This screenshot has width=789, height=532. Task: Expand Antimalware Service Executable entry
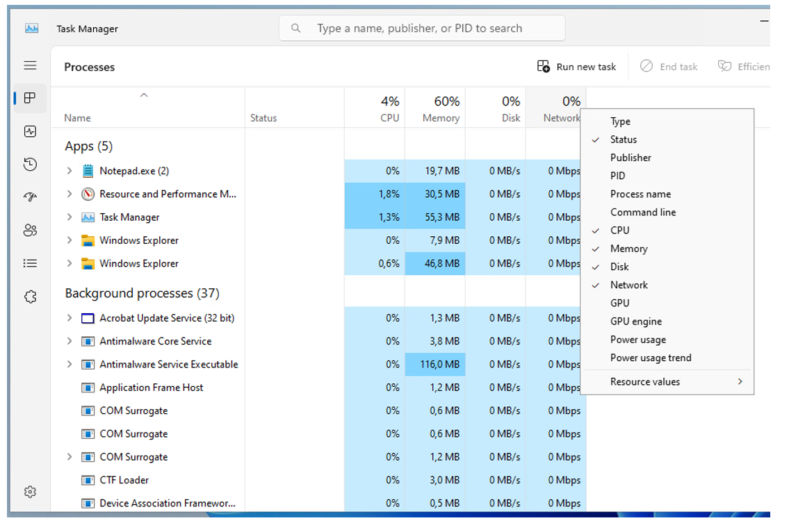point(69,364)
